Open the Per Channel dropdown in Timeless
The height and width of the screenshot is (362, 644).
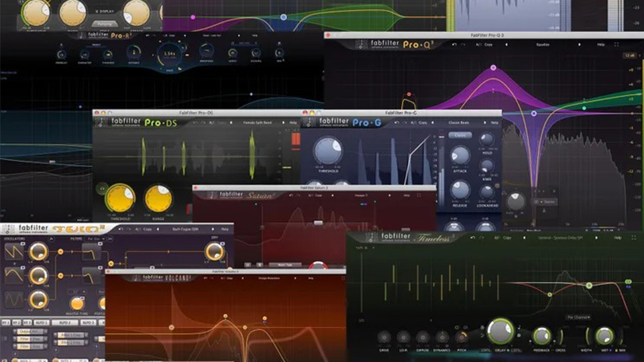point(578,317)
